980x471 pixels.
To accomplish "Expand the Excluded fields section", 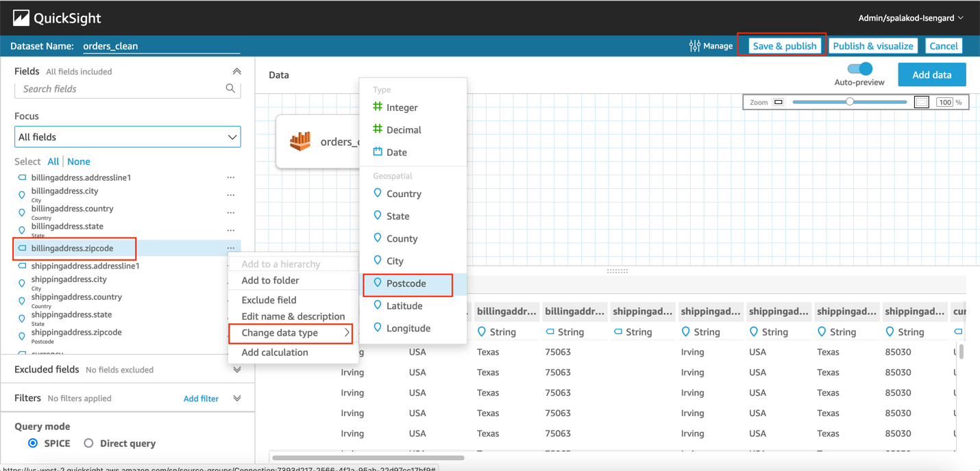I will (x=237, y=370).
